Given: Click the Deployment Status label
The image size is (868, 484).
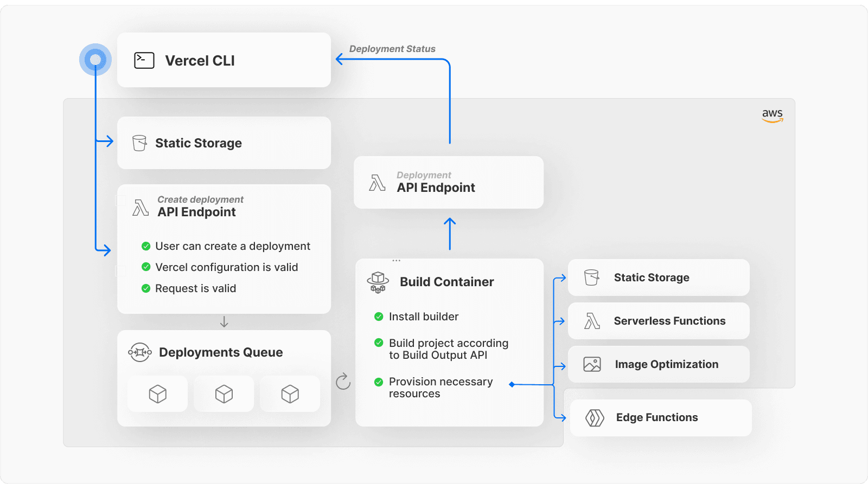Looking at the screenshot, I should [392, 49].
